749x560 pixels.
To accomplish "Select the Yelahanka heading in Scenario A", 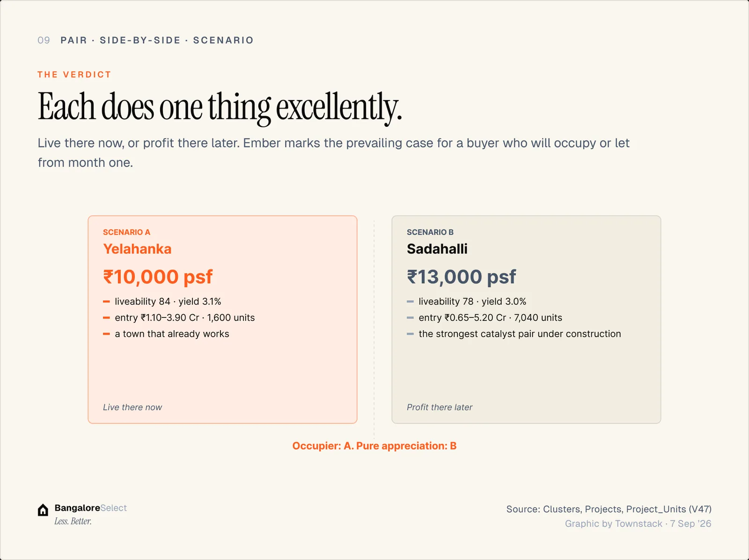I will click(x=137, y=249).
